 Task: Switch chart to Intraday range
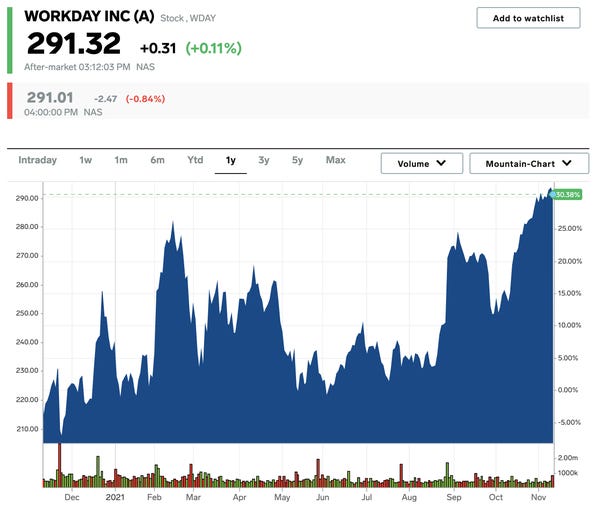tap(38, 160)
